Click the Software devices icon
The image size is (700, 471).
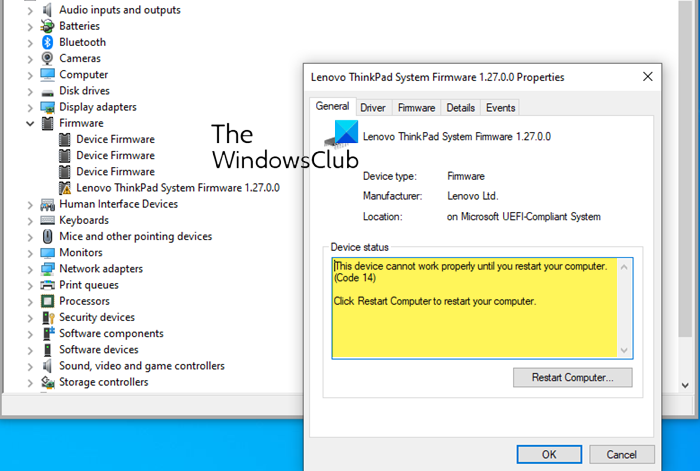47,350
